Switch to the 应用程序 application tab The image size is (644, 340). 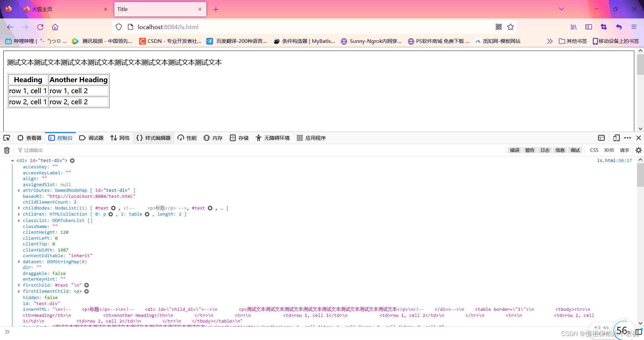(x=311, y=138)
